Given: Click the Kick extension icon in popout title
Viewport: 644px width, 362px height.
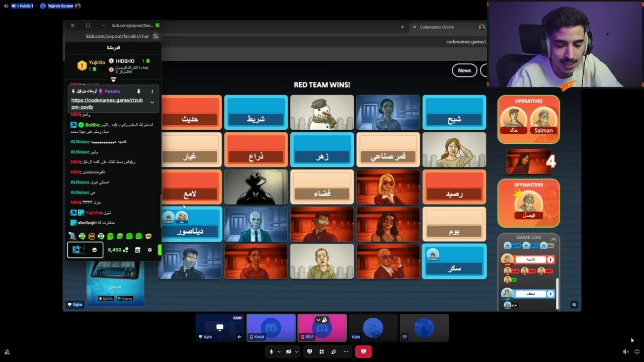Looking at the screenshot, I should [x=157, y=25].
